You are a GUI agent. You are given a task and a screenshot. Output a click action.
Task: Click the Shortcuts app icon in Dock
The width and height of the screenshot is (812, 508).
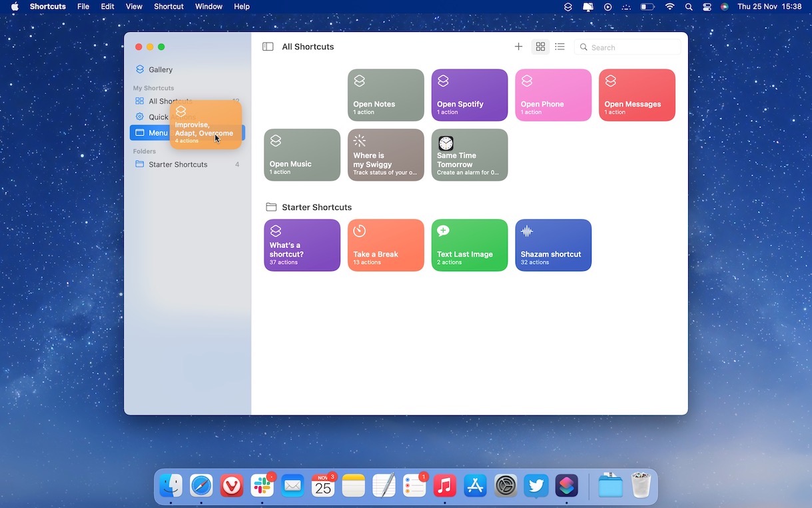click(567, 486)
